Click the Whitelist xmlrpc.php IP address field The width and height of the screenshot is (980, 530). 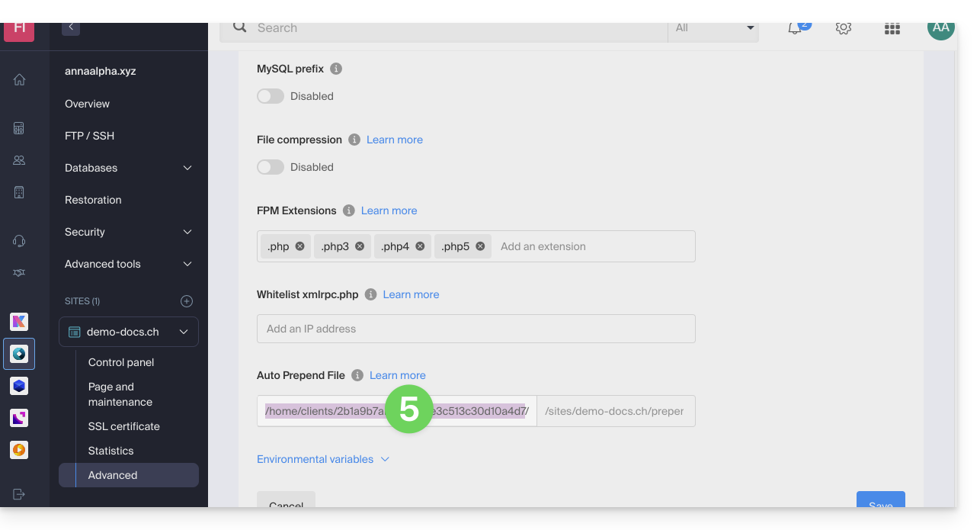(476, 329)
